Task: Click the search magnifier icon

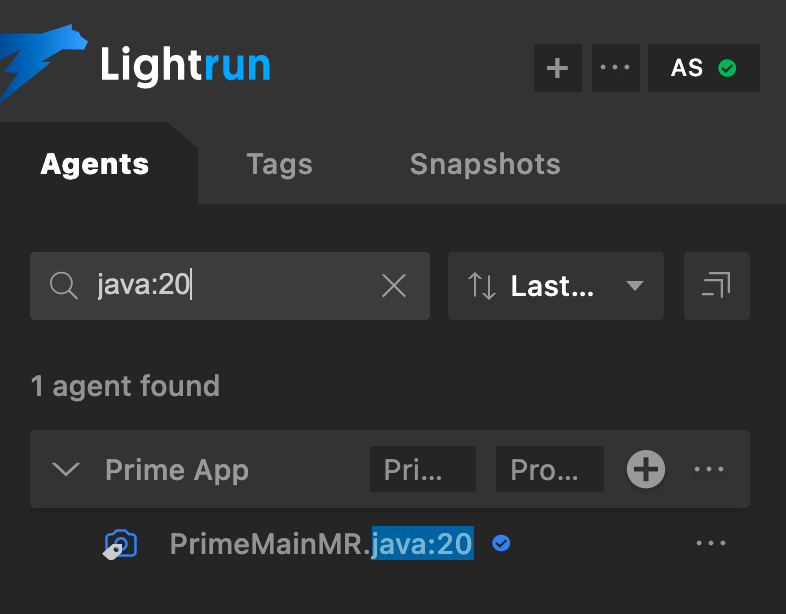Action: 64,286
